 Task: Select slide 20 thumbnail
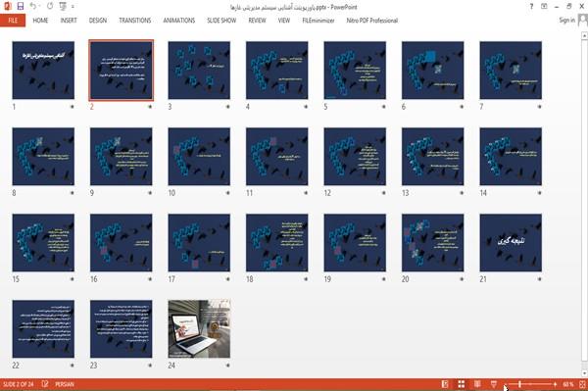pyautogui.click(x=433, y=243)
